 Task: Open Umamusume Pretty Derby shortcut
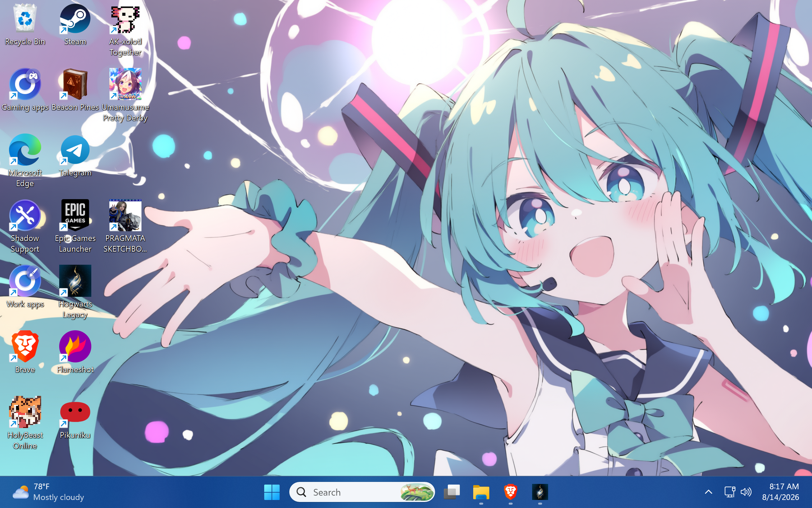pos(125,95)
